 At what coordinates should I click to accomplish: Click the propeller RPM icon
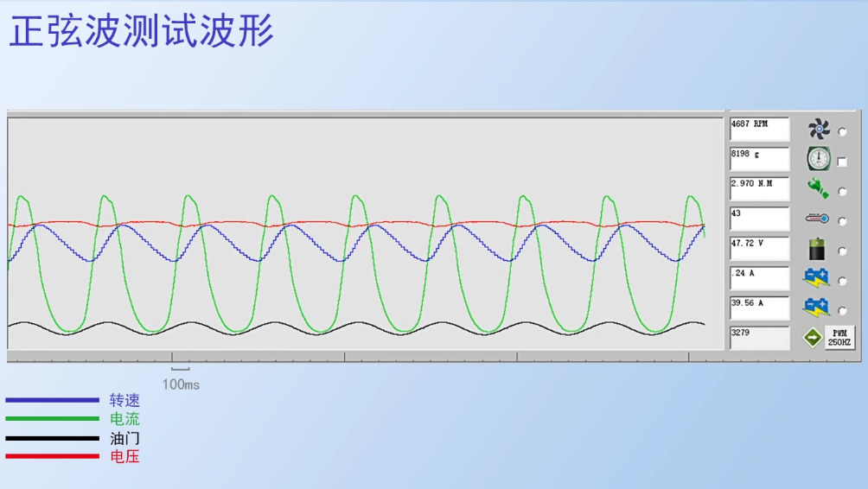click(818, 130)
